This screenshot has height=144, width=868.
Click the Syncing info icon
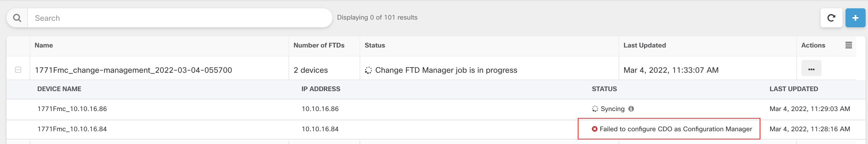tap(631, 109)
